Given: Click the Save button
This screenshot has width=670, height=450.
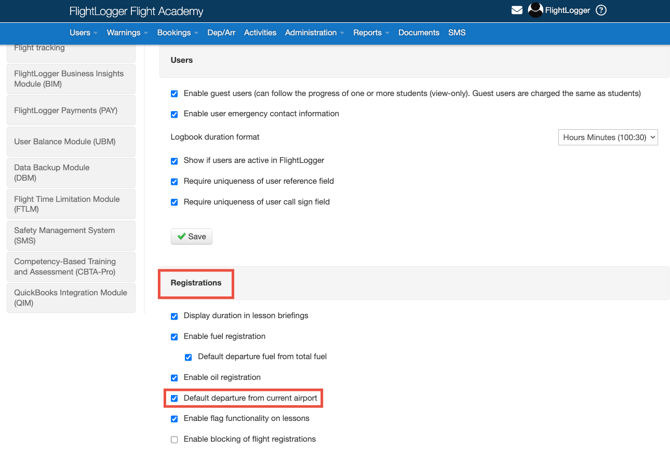Looking at the screenshot, I should pyautogui.click(x=191, y=237).
